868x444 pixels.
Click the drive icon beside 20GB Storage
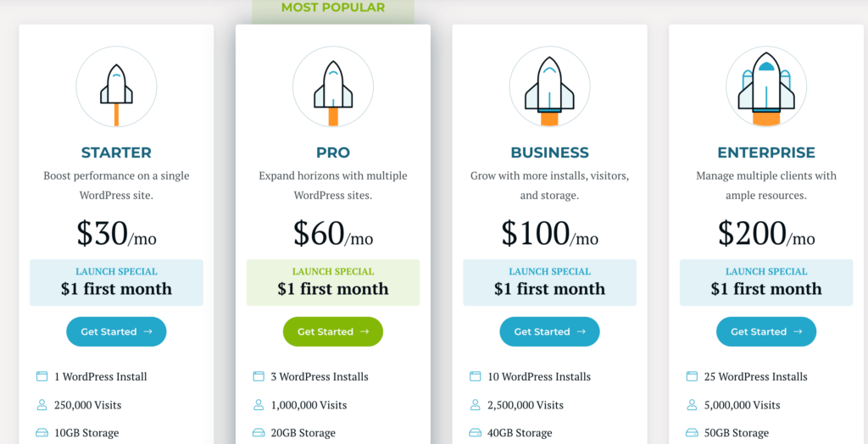tap(259, 432)
